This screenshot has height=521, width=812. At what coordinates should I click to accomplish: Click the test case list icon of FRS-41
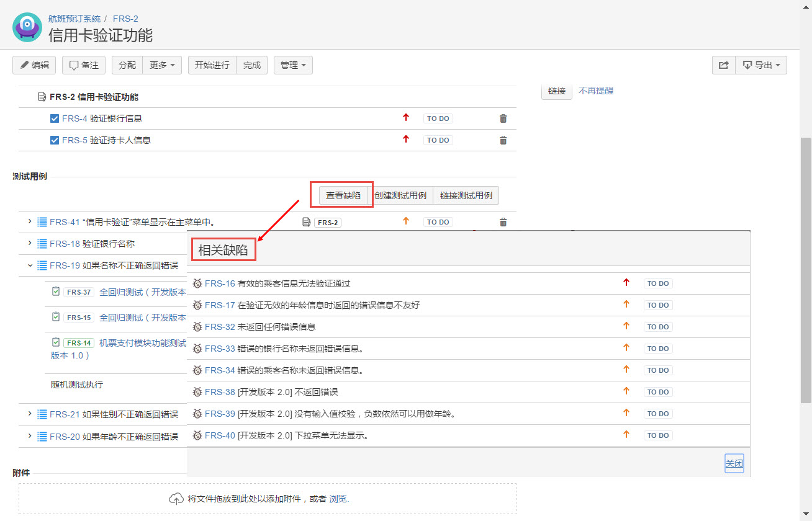click(x=42, y=222)
